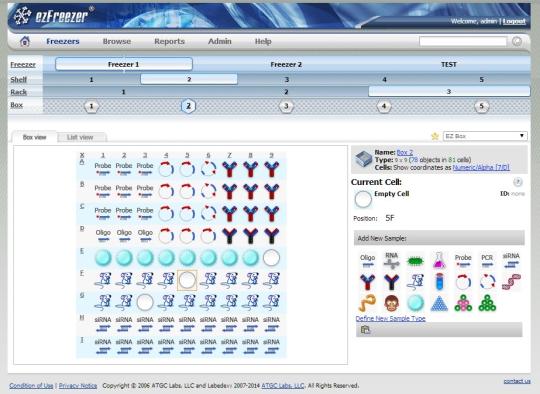540x394 pixels.
Task: Click the paste clipboard icon below sample palette
Action: (365, 330)
